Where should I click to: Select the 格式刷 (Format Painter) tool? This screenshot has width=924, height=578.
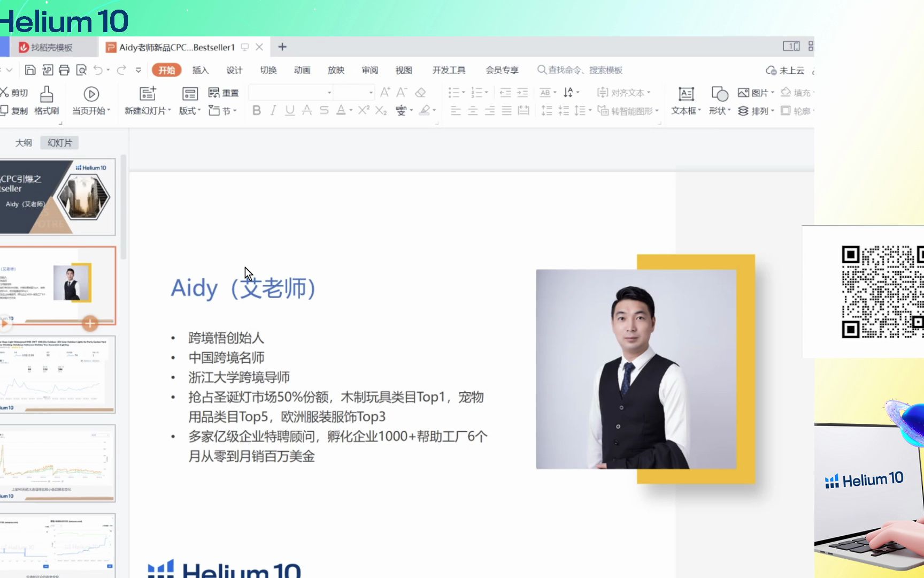[x=47, y=102]
